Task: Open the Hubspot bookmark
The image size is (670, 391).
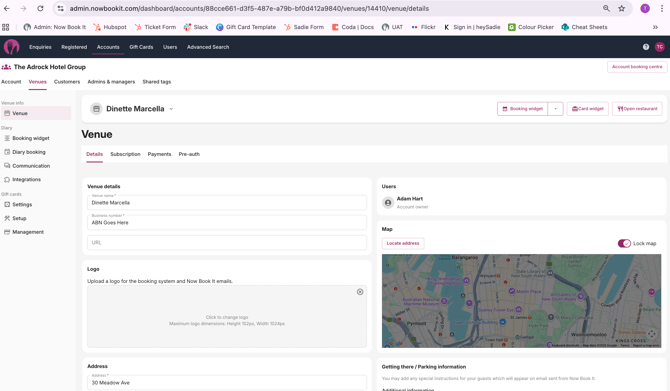Action: 110,27
